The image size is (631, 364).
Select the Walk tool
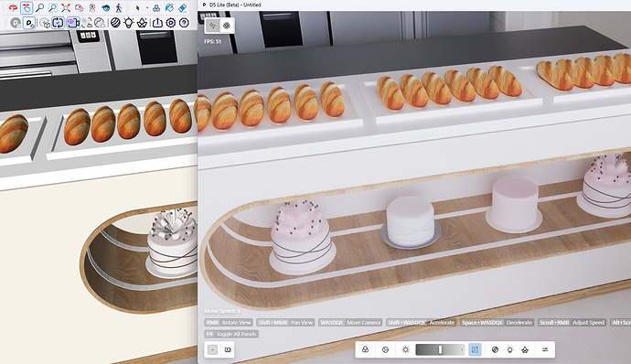click(118, 7)
